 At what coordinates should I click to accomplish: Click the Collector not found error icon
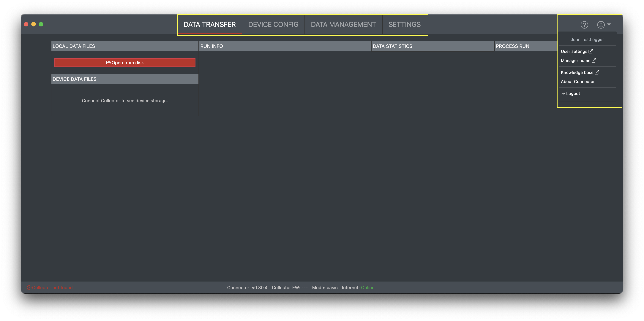[29, 287]
